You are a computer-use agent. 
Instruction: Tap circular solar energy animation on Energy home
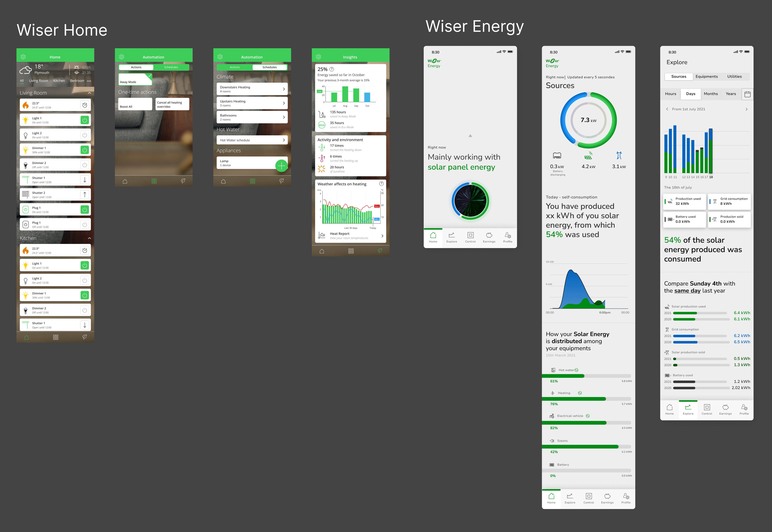click(x=470, y=201)
